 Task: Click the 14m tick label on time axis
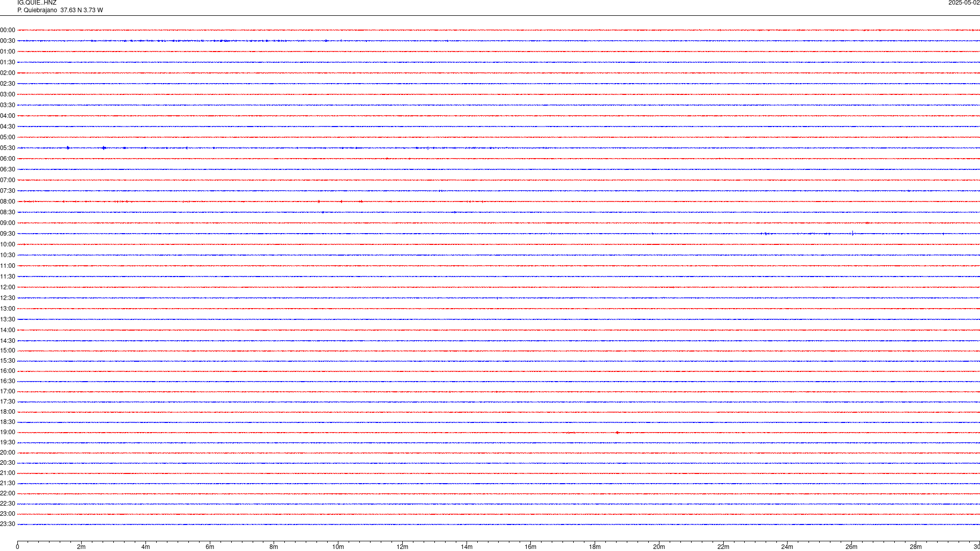point(467,547)
